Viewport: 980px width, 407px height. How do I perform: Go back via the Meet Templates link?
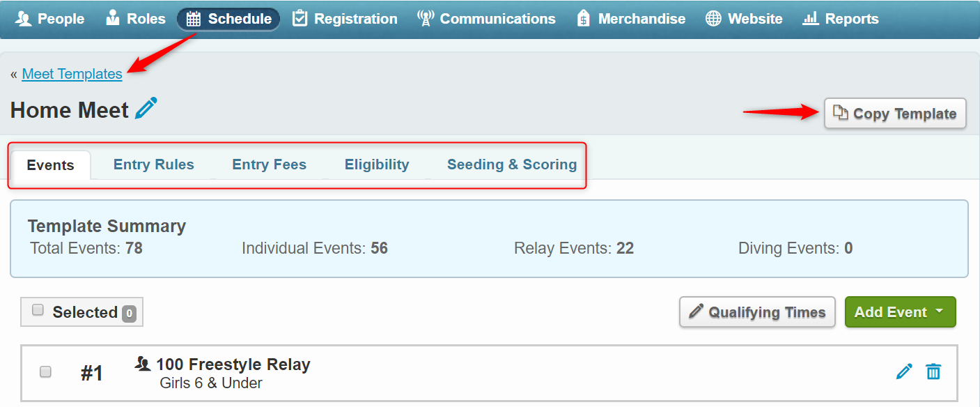(x=72, y=73)
